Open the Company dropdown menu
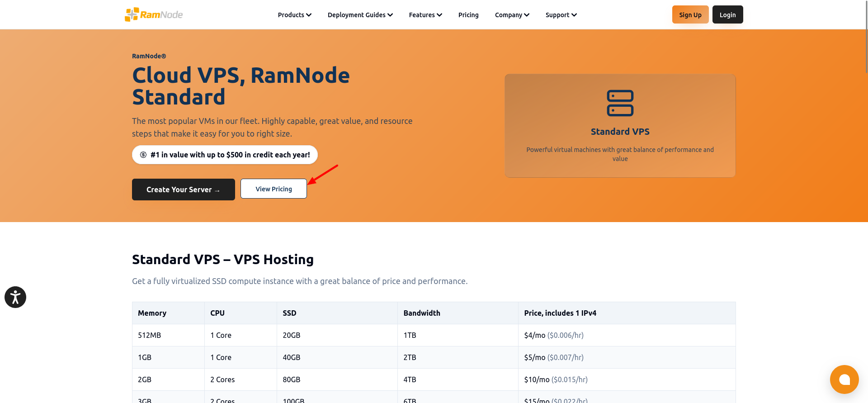Screen dimensions: 868x403 [x=512, y=15]
